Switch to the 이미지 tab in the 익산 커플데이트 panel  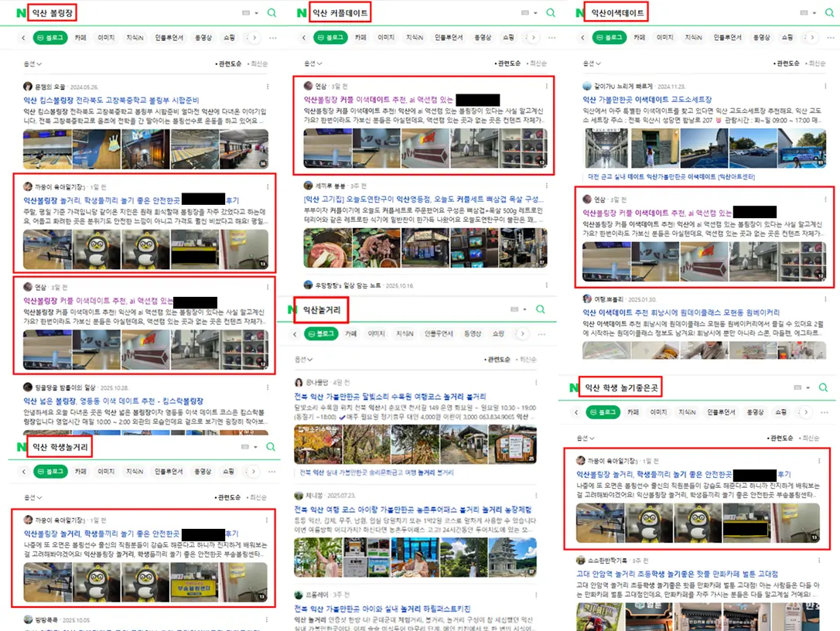[386, 37]
